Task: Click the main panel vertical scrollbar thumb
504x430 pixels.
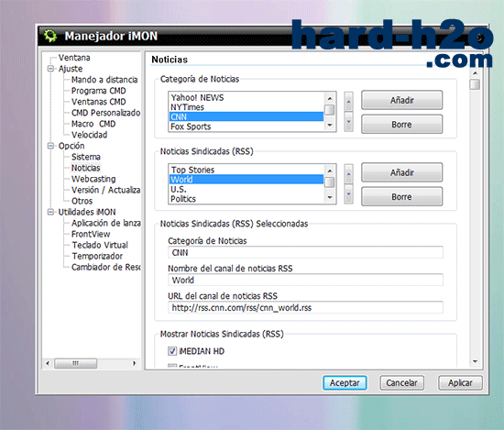Action: pos(475,84)
